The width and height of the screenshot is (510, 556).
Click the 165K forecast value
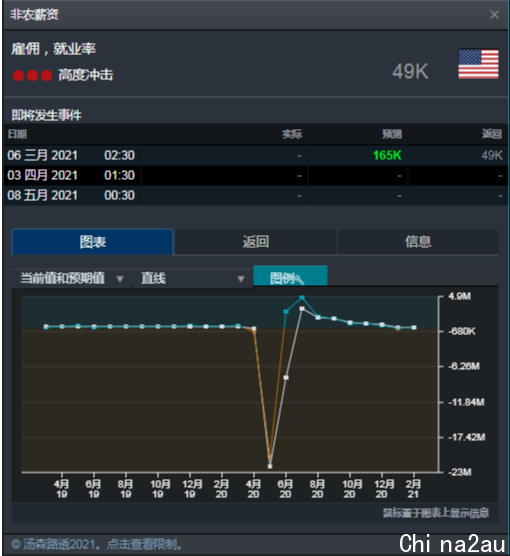387,155
